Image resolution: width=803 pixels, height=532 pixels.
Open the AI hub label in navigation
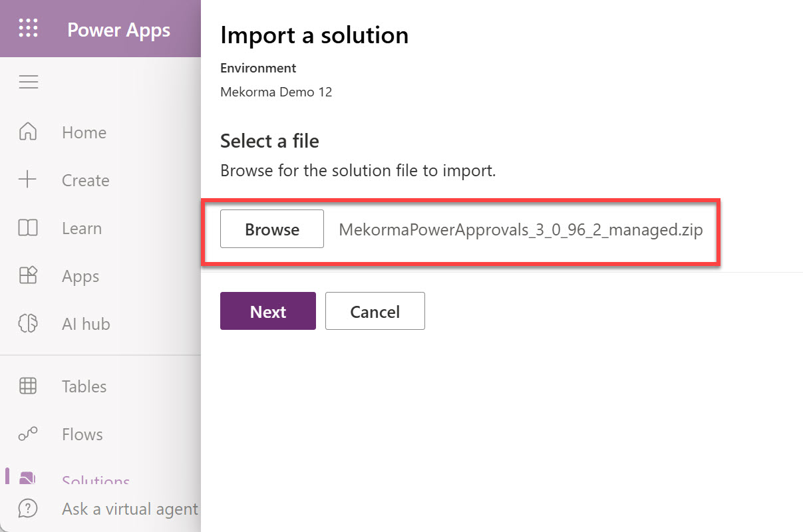click(x=86, y=324)
